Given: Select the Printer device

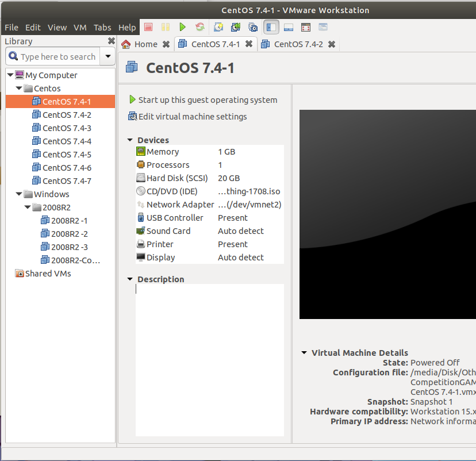Looking at the screenshot, I should point(210,244).
